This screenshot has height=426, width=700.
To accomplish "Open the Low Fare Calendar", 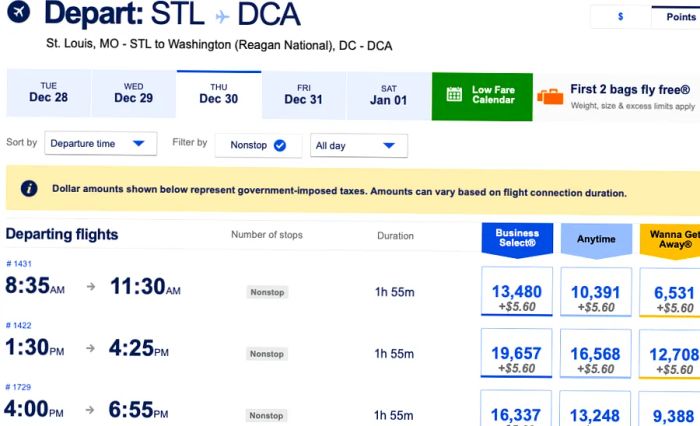I will click(x=482, y=96).
